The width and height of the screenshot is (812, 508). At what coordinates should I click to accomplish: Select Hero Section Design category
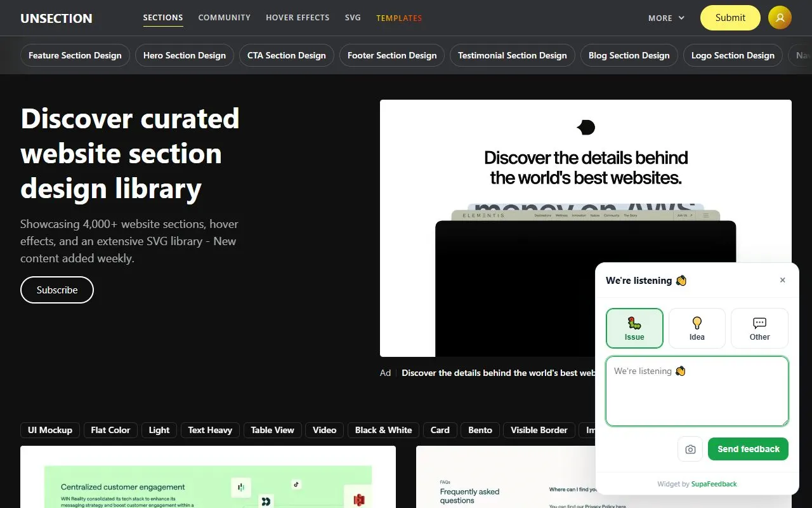tap(185, 55)
